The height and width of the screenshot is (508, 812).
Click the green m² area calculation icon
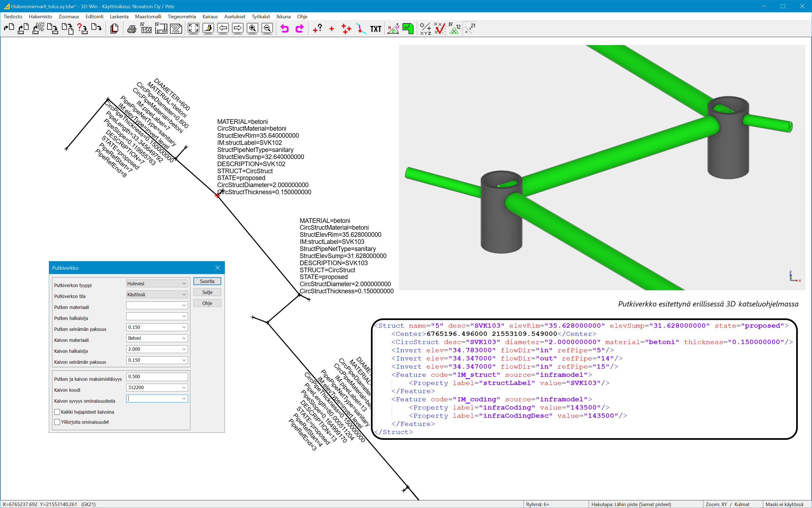[x=408, y=29]
